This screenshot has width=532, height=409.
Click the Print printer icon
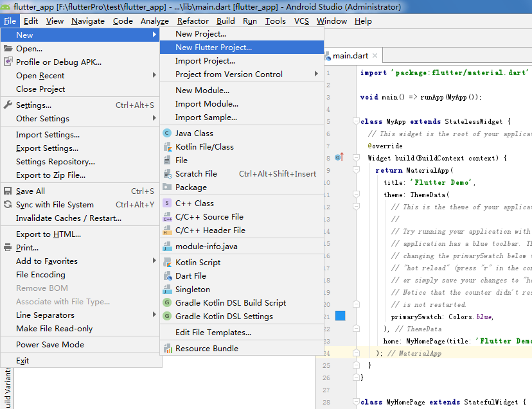[x=8, y=248]
